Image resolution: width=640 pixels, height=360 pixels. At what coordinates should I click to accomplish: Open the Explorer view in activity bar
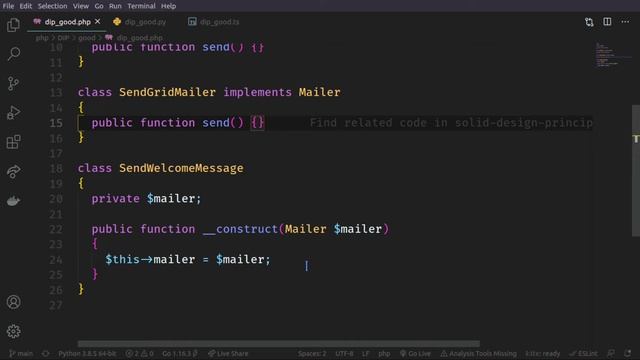coord(13,25)
